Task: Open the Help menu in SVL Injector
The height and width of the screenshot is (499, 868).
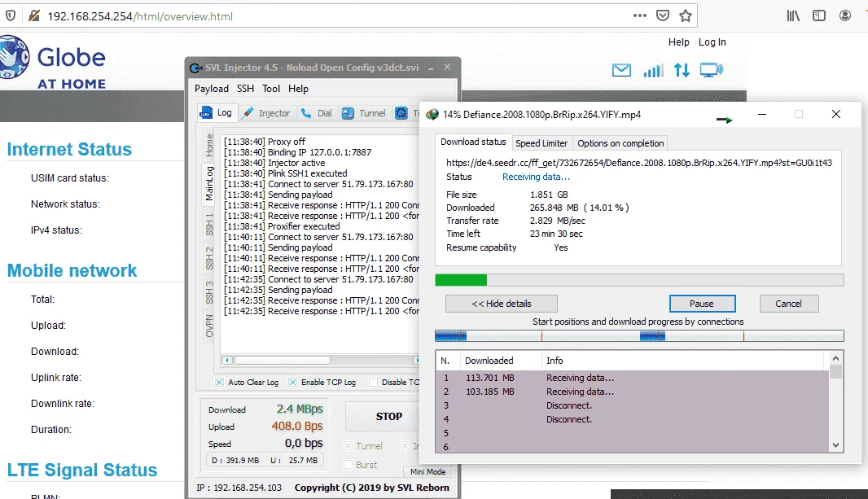Action: coord(298,89)
